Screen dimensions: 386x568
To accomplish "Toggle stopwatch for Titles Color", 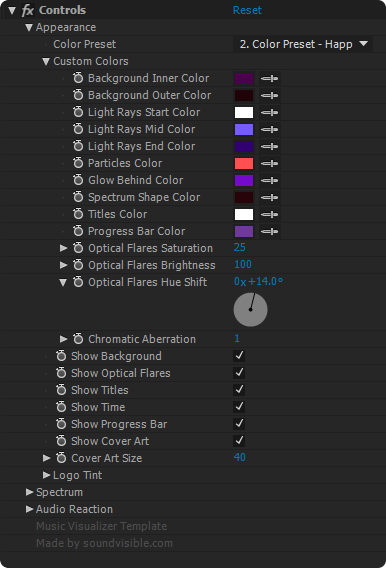I will point(78,214).
